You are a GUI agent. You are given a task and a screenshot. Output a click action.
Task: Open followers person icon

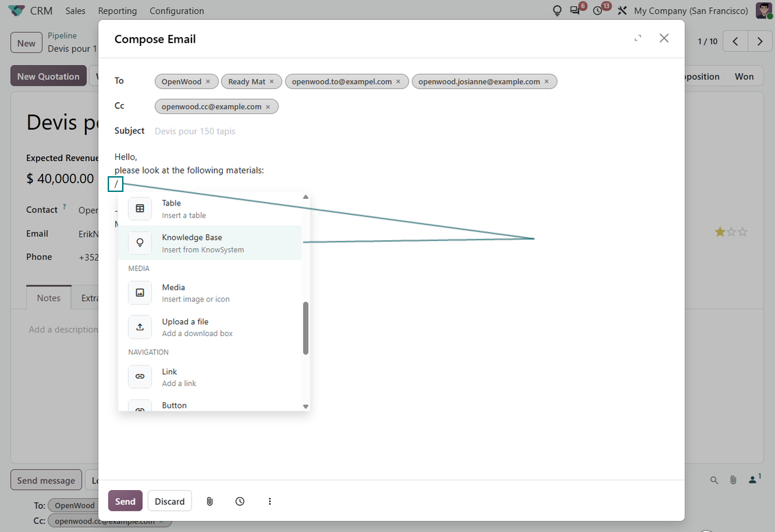pos(754,479)
